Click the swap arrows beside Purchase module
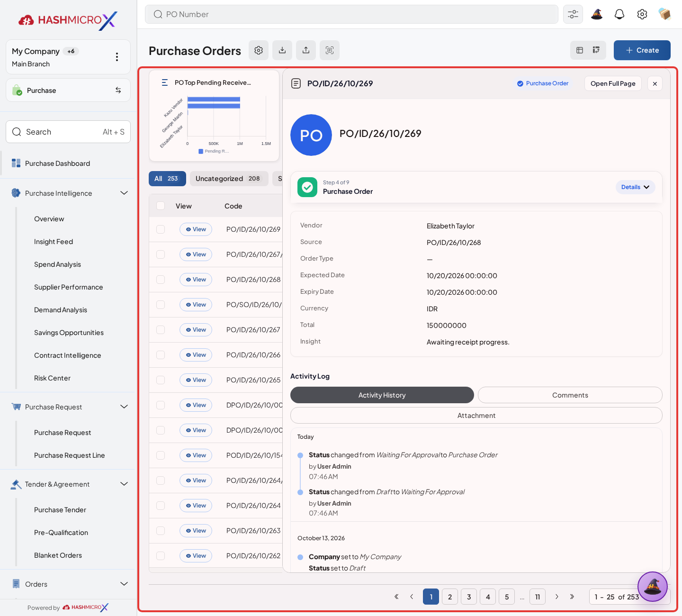682x616 pixels. click(x=118, y=90)
